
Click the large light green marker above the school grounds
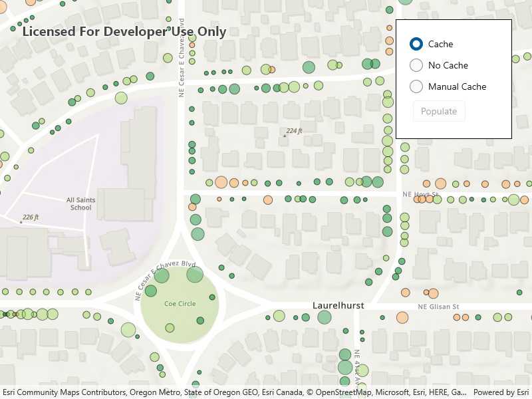[x=121, y=98]
